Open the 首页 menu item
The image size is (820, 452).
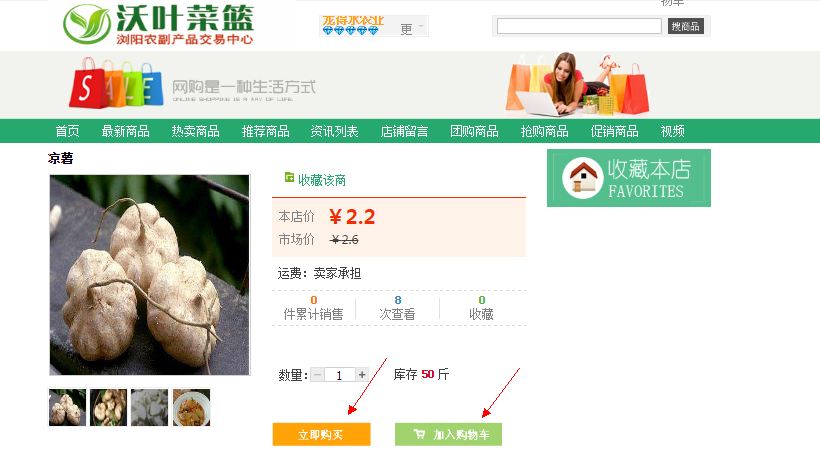coord(68,131)
